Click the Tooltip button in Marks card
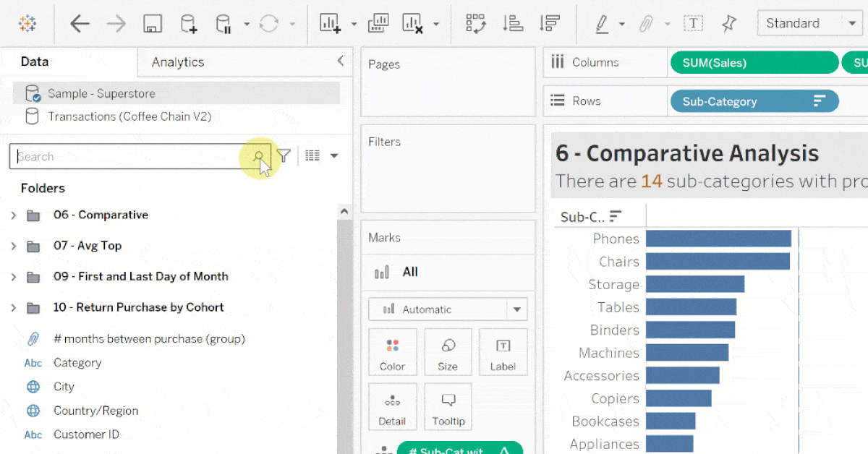 click(x=448, y=408)
